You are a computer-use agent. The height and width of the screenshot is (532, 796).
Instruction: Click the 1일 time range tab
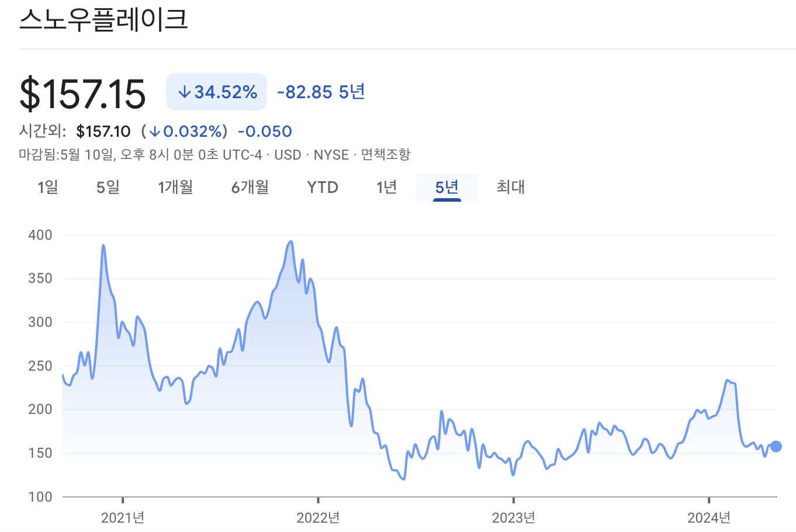click(x=47, y=187)
